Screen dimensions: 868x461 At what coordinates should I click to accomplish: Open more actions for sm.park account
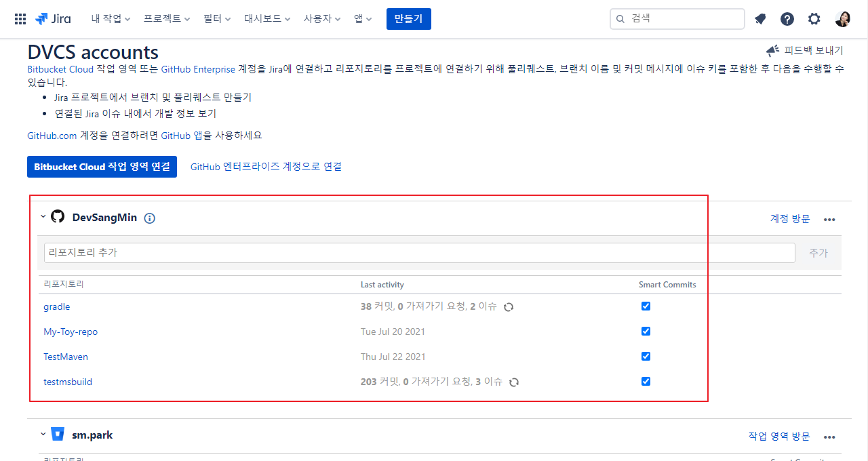coord(829,437)
